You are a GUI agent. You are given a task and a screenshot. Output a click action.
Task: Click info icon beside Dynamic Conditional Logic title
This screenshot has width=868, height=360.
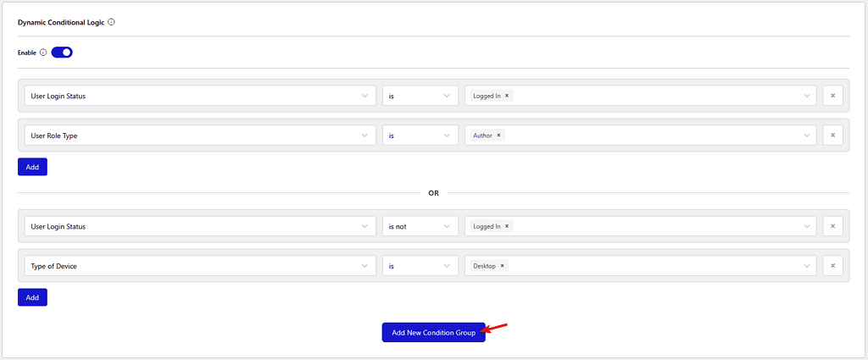(x=112, y=22)
